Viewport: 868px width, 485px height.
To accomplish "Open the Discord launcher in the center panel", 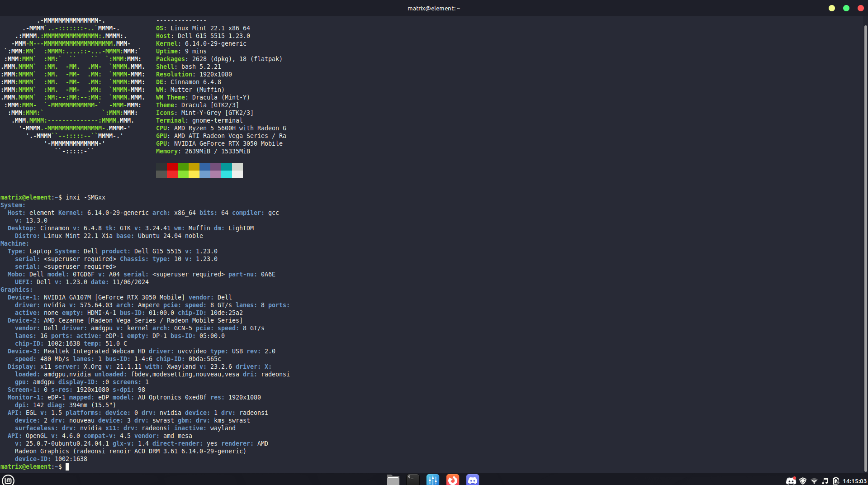I will [472, 480].
